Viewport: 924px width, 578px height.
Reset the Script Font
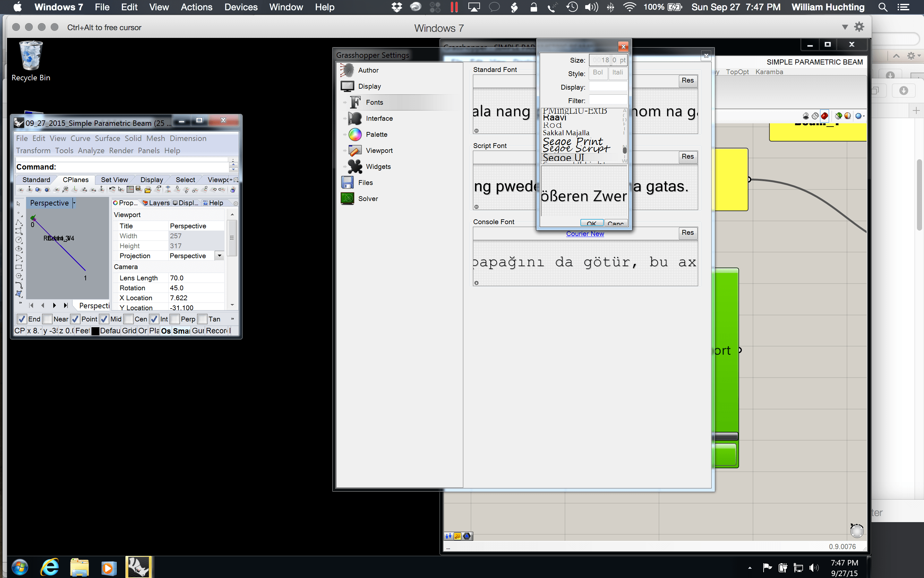click(x=688, y=156)
